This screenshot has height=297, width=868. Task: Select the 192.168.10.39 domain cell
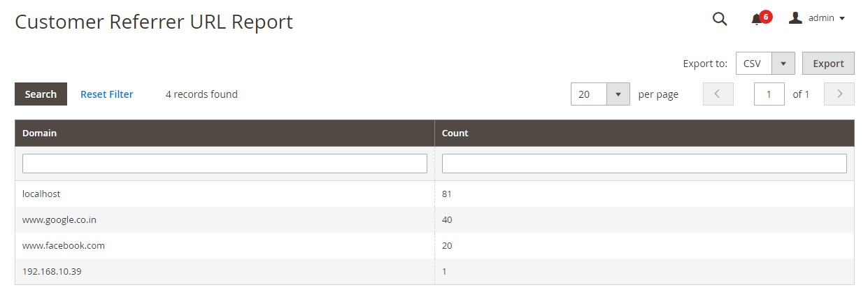coord(225,271)
